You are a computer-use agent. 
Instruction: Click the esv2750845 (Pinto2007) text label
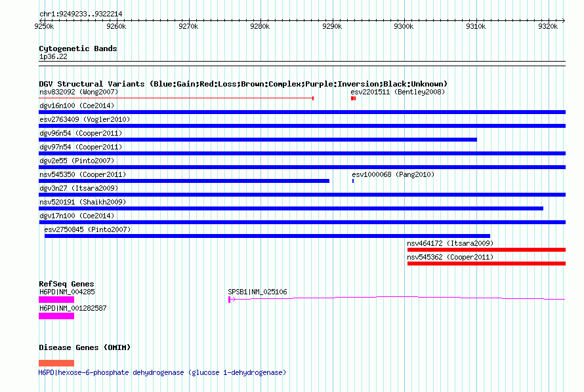click(x=87, y=229)
